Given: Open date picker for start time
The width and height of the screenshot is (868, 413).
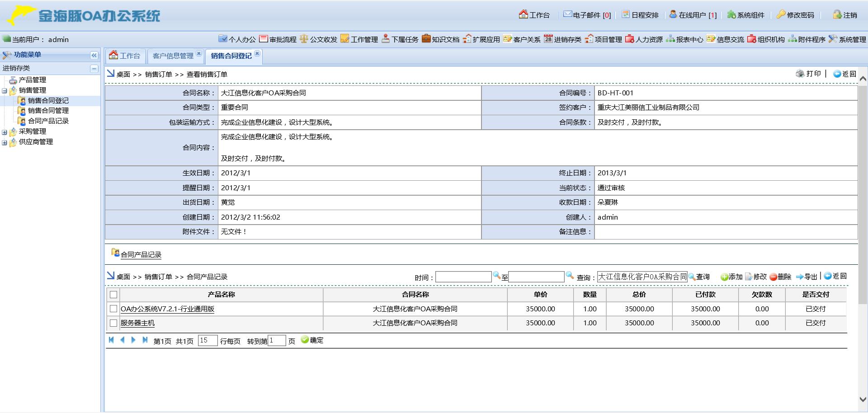Looking at the screenshot, I should (x=496, y=275).
